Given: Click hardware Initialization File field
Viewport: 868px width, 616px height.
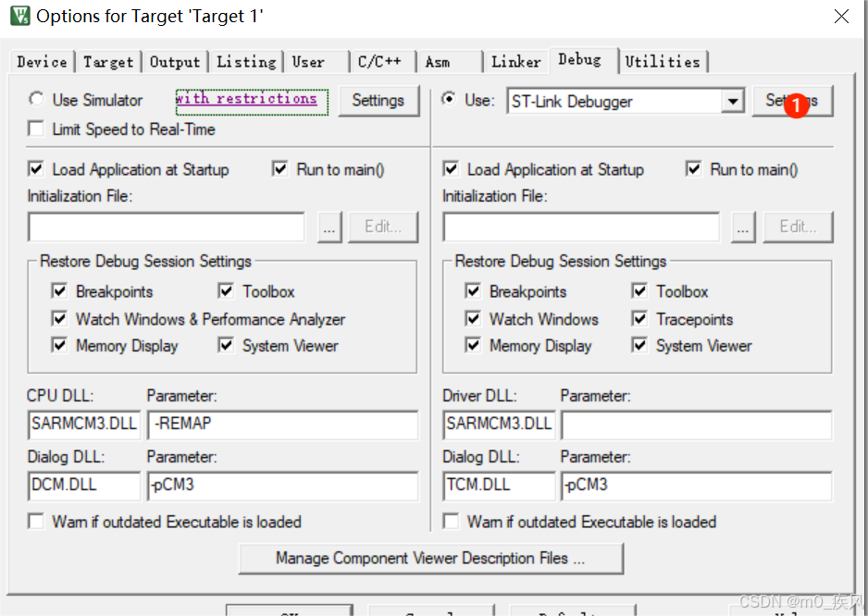Looking at the screenshot, I should [581, 227].
